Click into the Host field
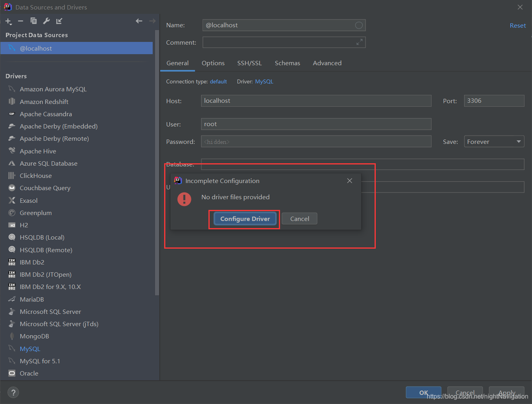Image resolution: width=532 pixels, height=404 pixels. pyautogui.click(x=316, y=101)
